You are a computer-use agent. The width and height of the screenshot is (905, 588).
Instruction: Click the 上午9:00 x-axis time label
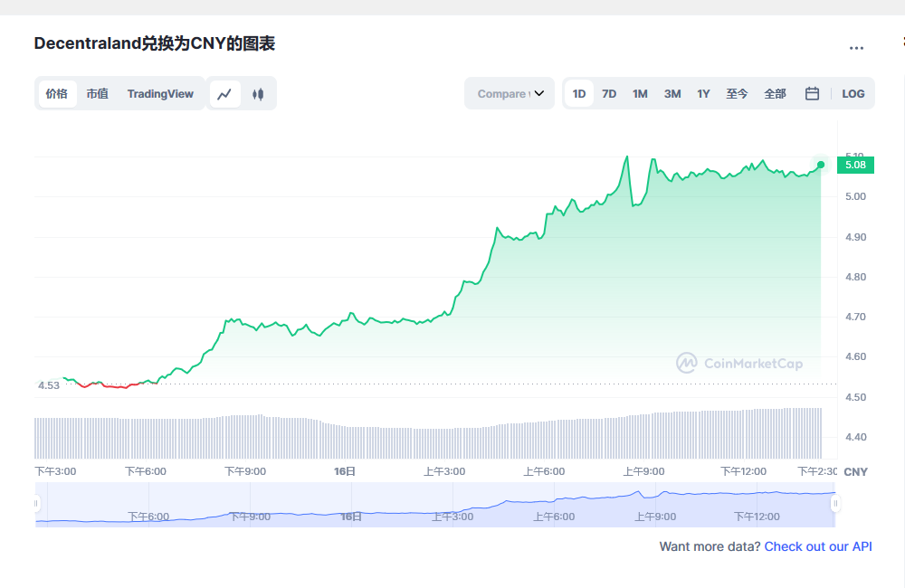click(643, 471)
